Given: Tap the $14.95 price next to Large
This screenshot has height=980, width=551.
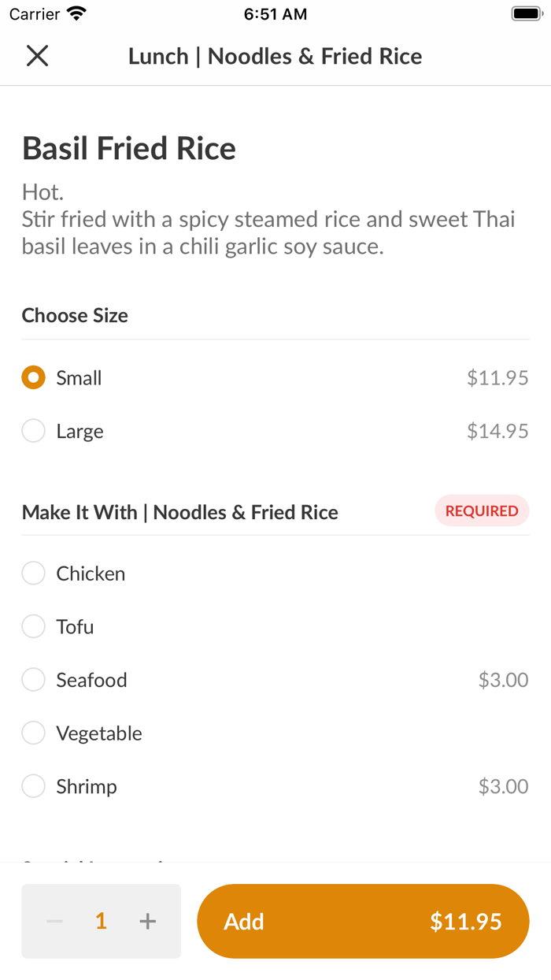Looking at the screenshot, I should 497,431.
